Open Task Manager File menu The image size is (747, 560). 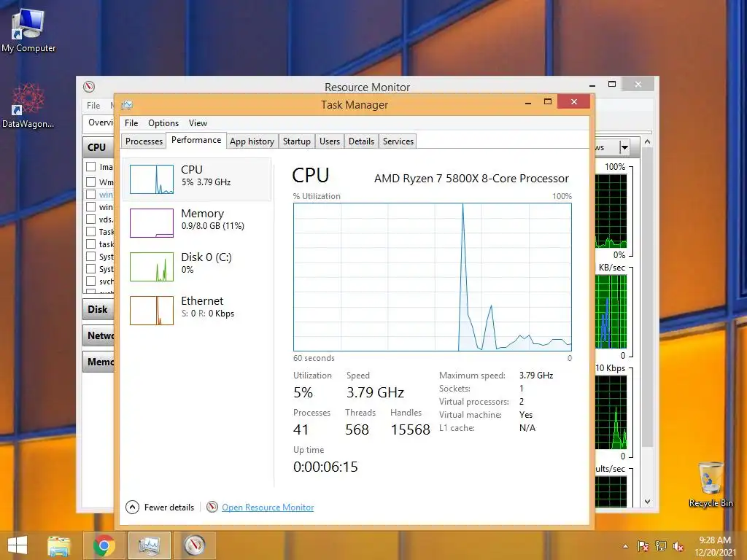(x=131, y=122)
